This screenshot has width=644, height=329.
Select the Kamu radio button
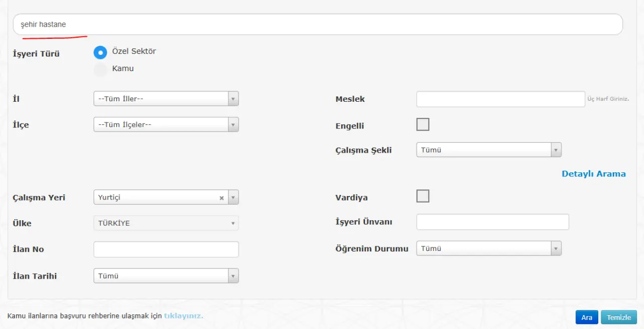(x=101, y=70)
